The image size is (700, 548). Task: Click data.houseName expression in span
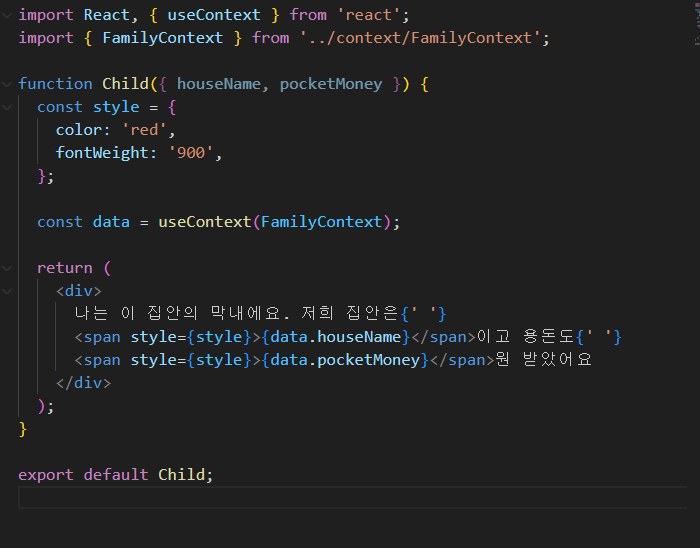tap(335, 337)
